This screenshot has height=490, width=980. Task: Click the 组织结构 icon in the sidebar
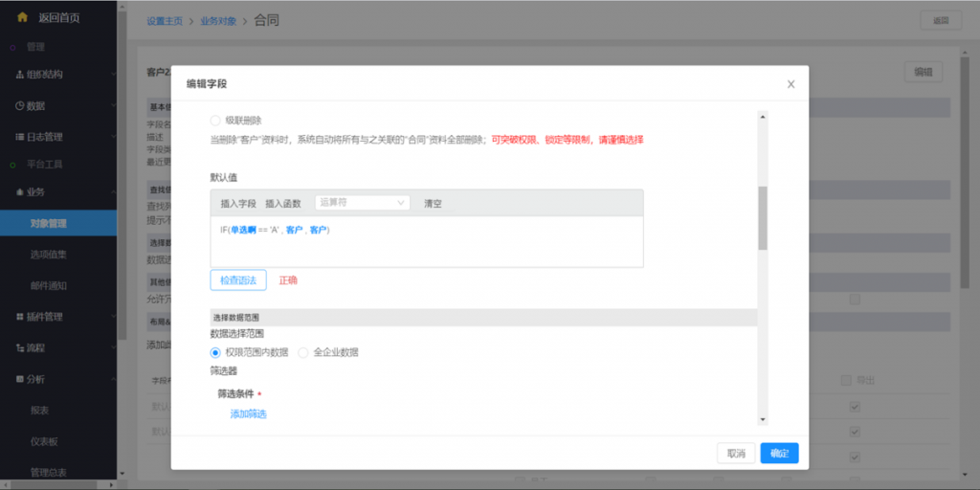[x=19, y=75]
